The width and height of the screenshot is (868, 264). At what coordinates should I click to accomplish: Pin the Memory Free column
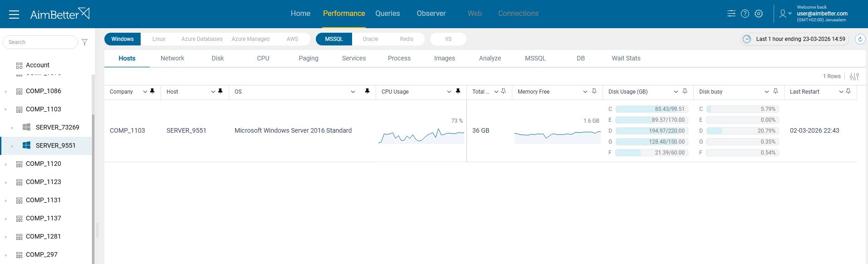click(594, 91)
